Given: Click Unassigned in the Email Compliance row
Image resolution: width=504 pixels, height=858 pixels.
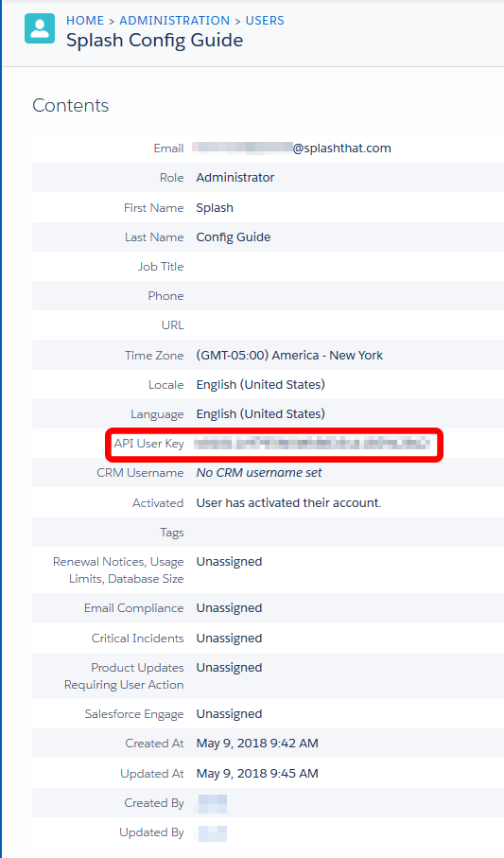Looking at the screenshot, I should [x=229, y=608].
